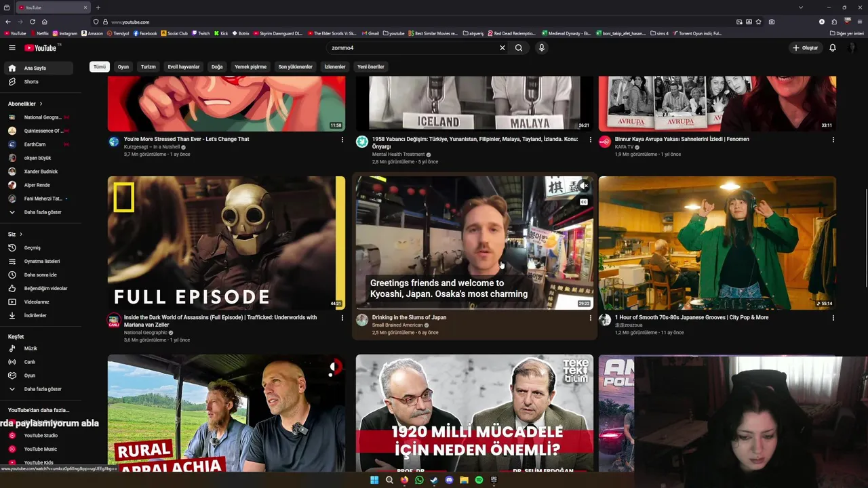The height and width of the screenshot is (488, 868).
Task: Open the Alper Rende subscription
Action: click(x=38, y=185)
